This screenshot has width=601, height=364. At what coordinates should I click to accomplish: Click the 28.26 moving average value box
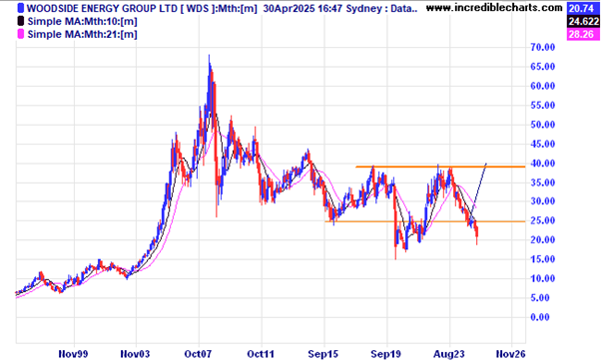click(x=583, y=34)
